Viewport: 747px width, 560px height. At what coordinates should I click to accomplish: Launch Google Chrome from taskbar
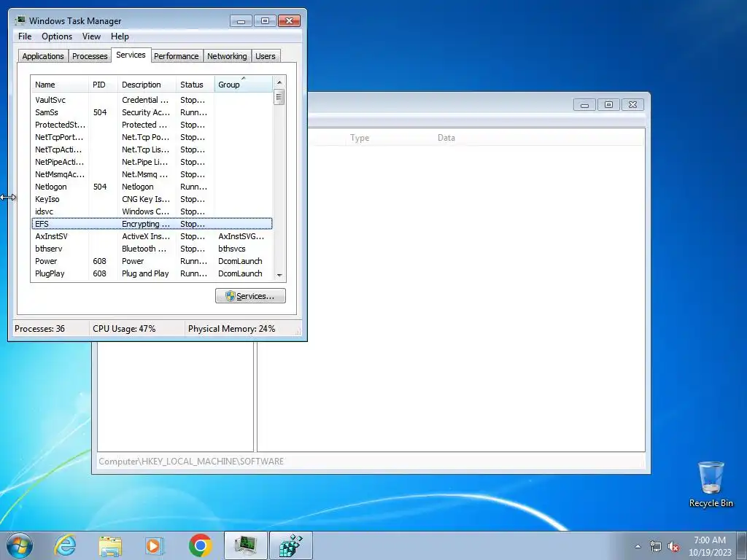200,545
